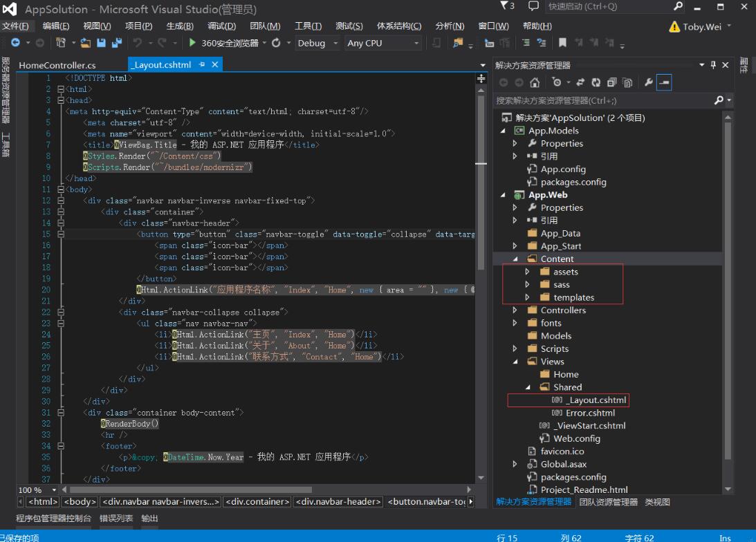This screenshot has height=542, width=756.
Task: Click the Refresh icon in Solution Explorer
Action: click(x=595, y=83)
